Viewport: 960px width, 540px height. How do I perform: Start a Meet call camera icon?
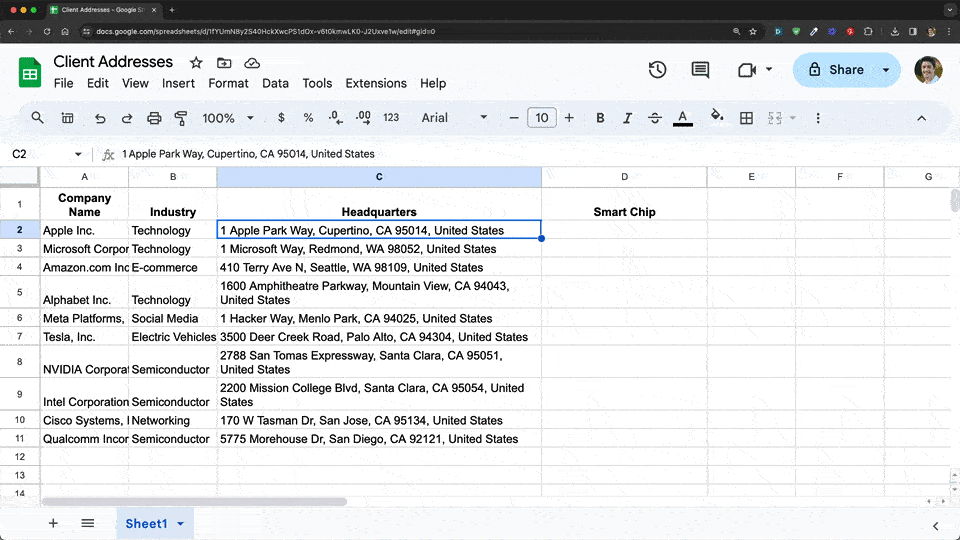click(x=747, y=70)
